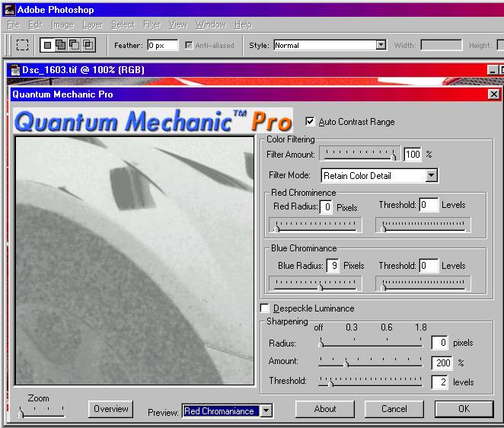Confirm with the OK button
504x428 pixels.
464,409
